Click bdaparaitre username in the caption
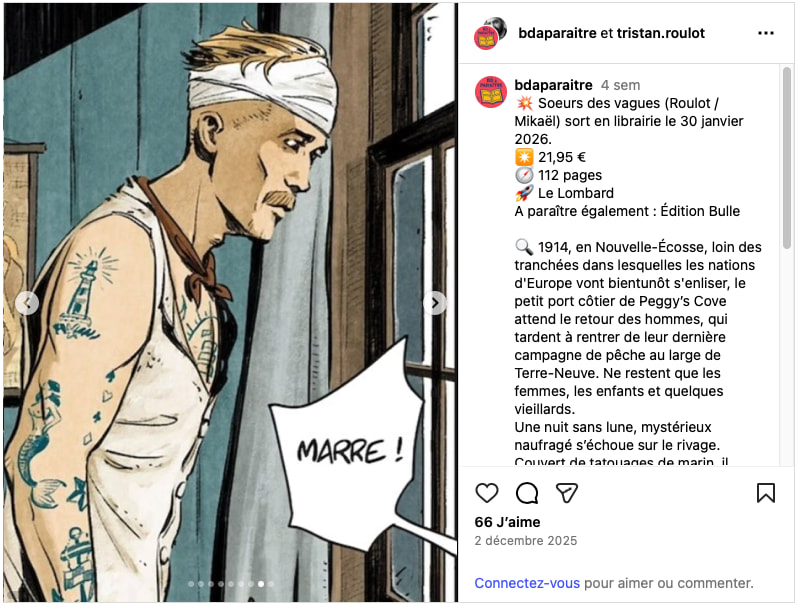Image resolution: width=799 pixels, height=609 pixels. pyautogui.click(x=553, y=85)
